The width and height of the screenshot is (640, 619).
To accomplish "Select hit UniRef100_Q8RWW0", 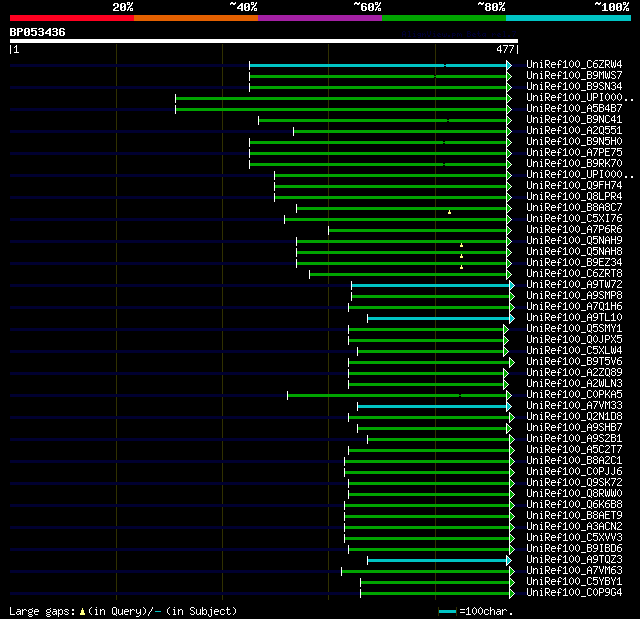I will 574,494.
